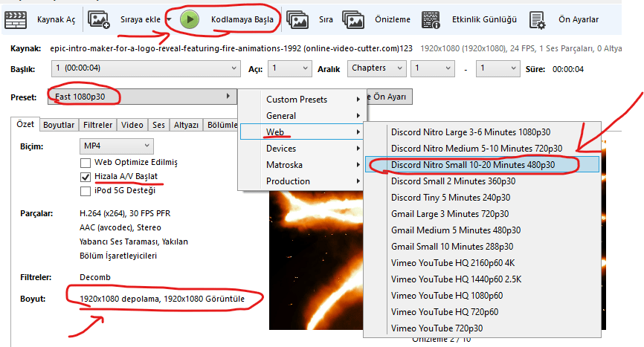
Task: Click the fire animation preview image
Action: [316, 260]
